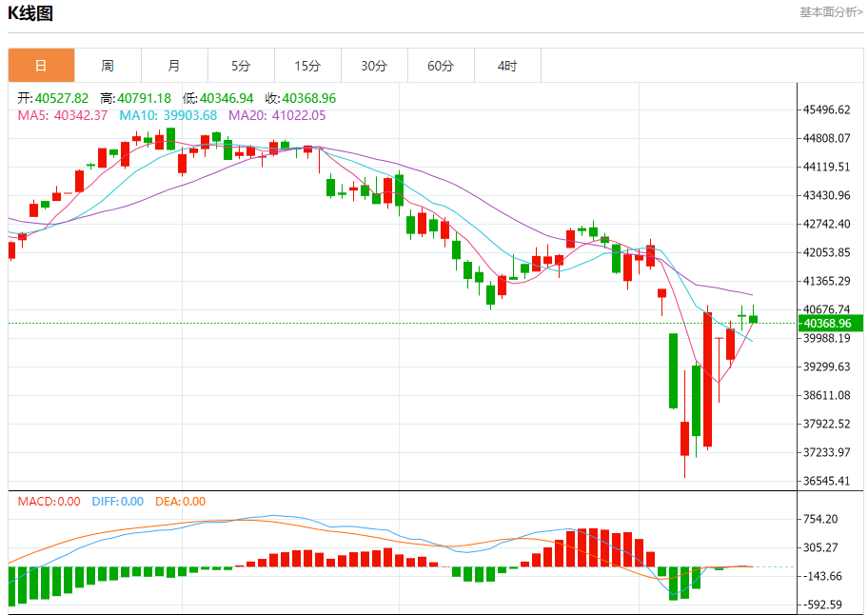Click the 305.27 MACD axis label

click(820, 548)
